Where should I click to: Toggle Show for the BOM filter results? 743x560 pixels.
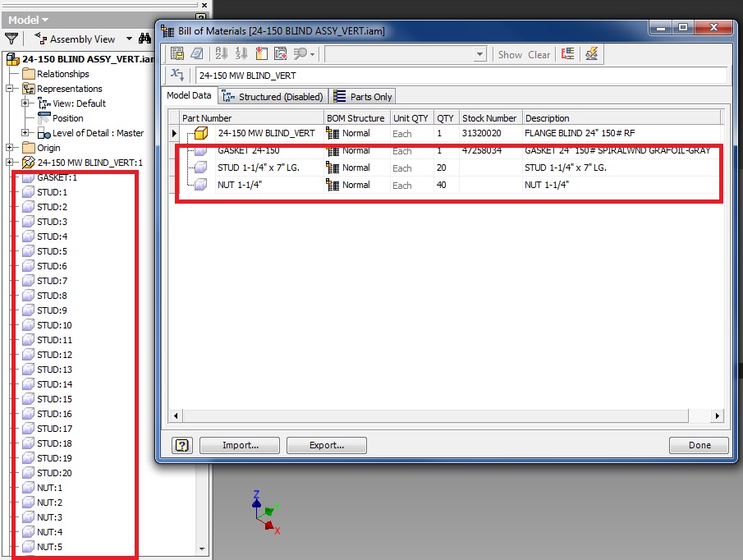coord(510,54)
